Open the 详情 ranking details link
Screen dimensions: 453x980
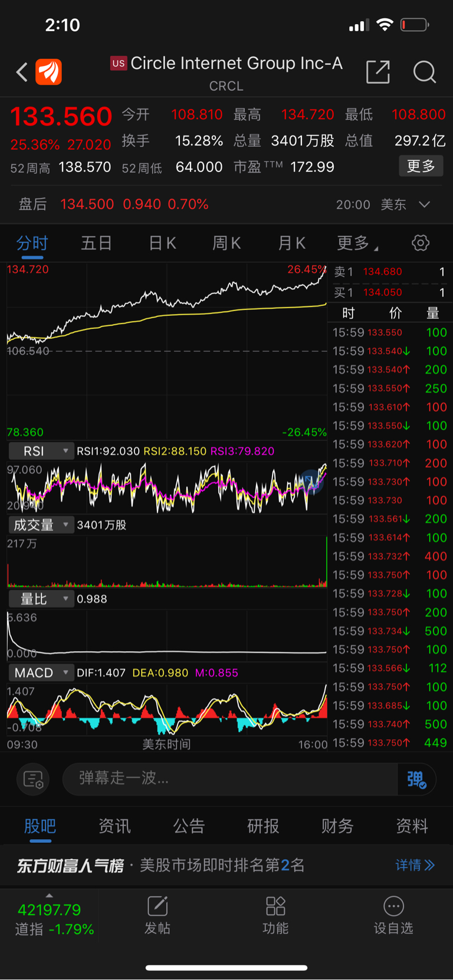click(x=415, y=865)
